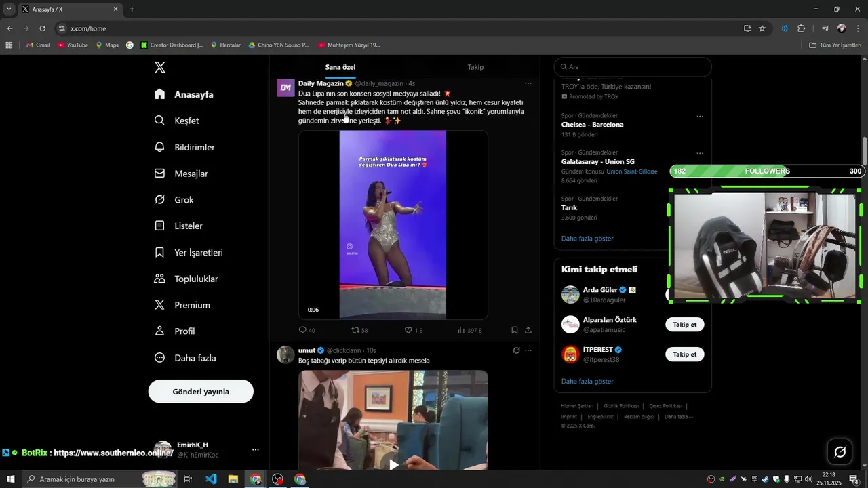This screenshot has height=488, width=868.
Task: Reply to Daily Magazin post
Action: click(307, 330)
